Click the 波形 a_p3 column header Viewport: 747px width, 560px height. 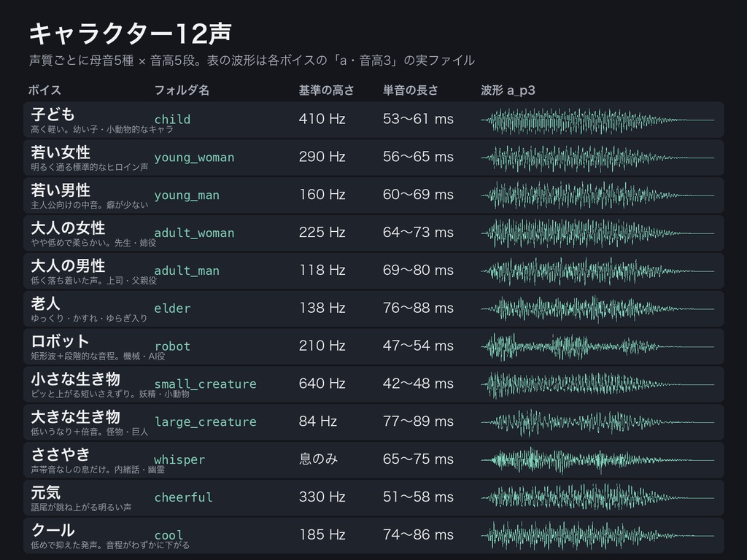coord(508,90)
